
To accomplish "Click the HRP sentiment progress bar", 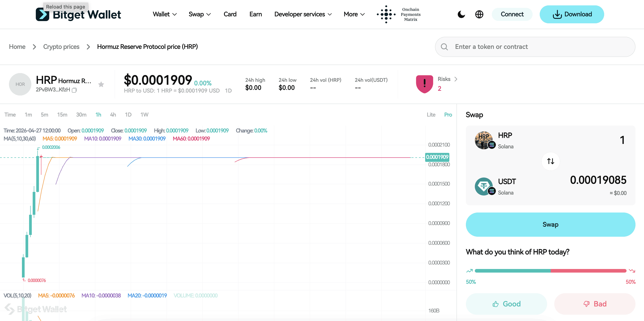I will click(550, 271).
